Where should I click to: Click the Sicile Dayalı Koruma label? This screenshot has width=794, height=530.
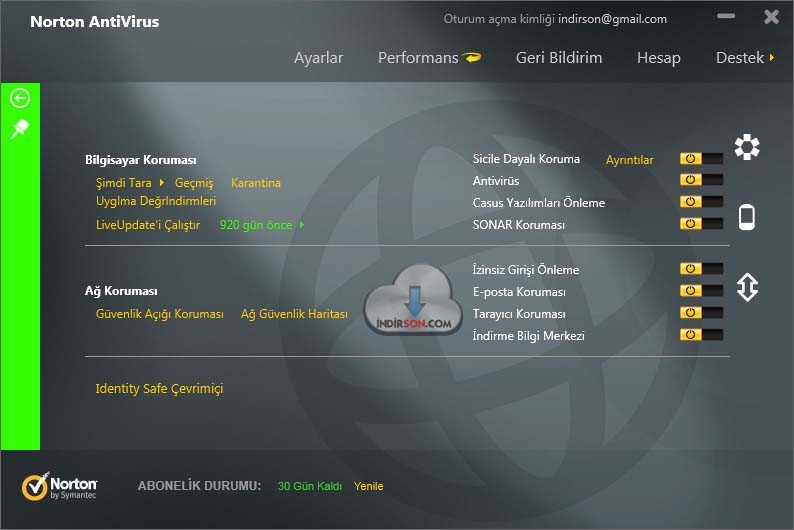(526, 159)
